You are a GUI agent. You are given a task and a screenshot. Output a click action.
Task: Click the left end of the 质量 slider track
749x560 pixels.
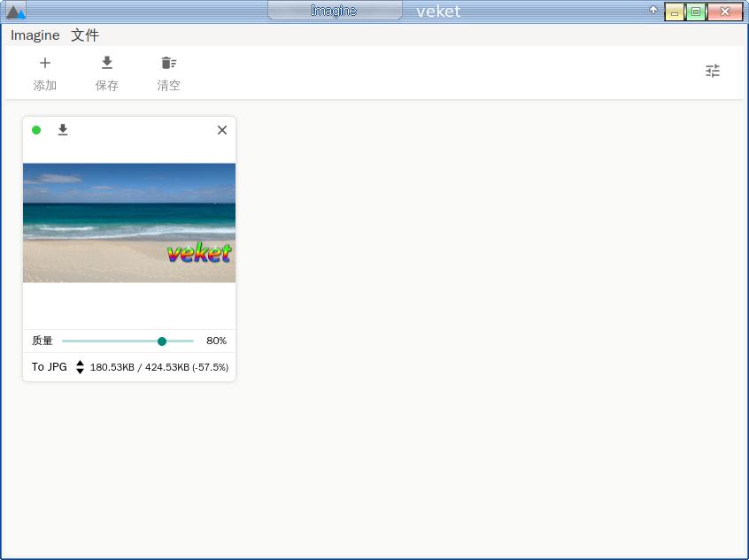tap(65, 341)
